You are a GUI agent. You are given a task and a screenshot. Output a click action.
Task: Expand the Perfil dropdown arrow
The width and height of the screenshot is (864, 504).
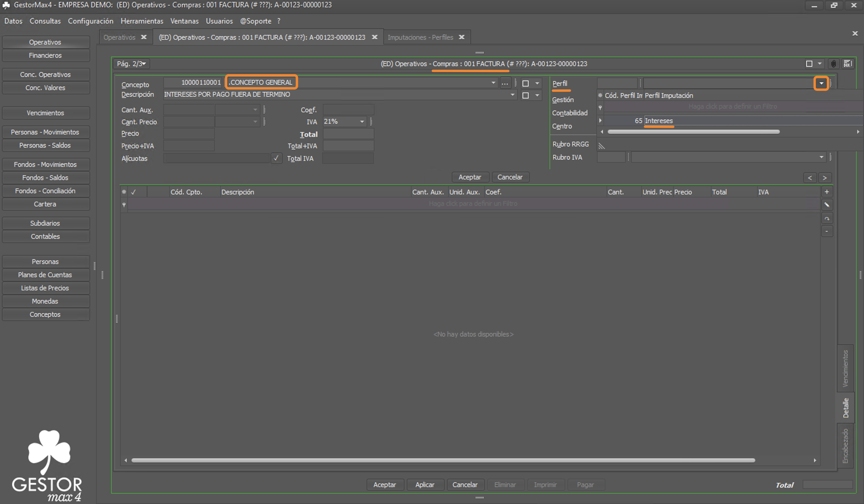pyautogui.click(x=821, y=83)
